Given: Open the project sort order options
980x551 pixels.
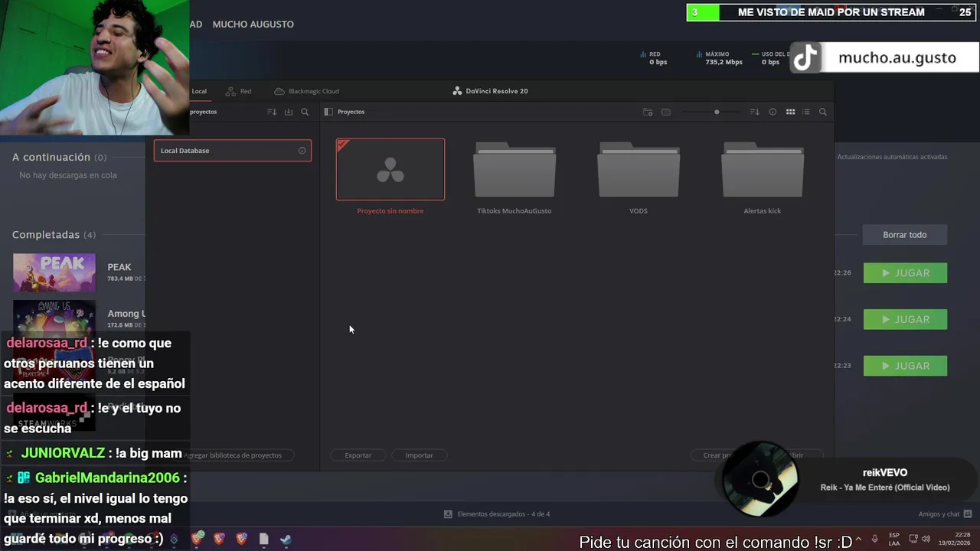Looking at the screenshot, I should [x=755, y=112].
